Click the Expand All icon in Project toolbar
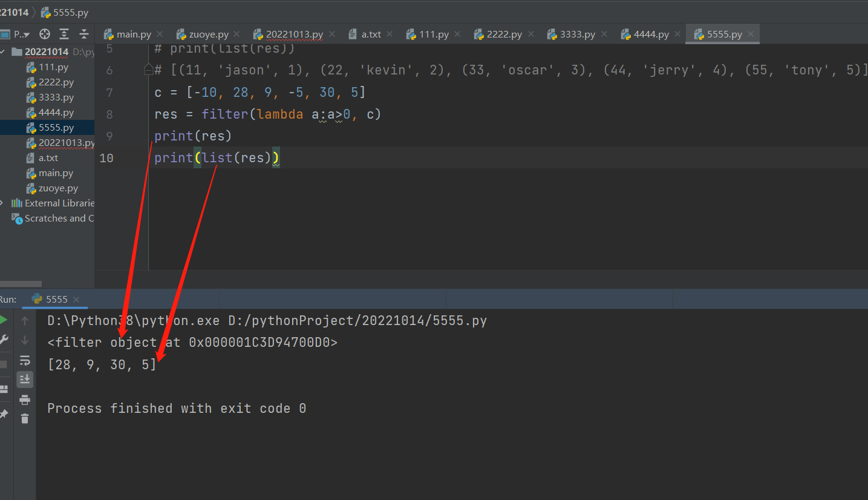 pyautogui.click(x=64, y=34)
